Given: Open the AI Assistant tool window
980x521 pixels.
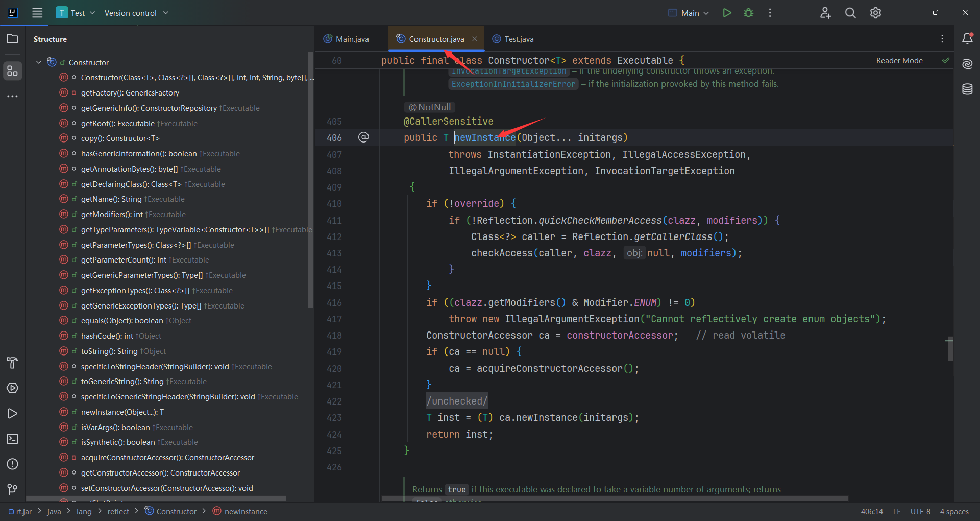Looking at the screenshot, I should click(x=967, y=64).
